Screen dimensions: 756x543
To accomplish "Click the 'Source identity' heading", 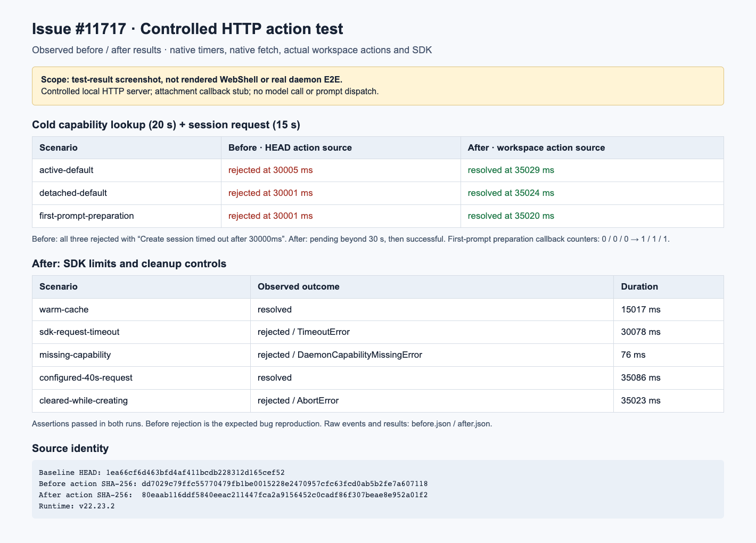I will (70, 448).
